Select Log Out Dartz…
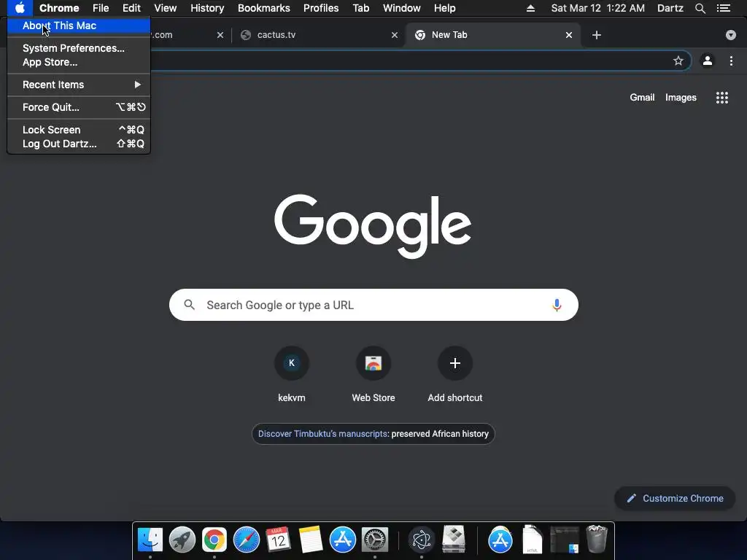The image size is (747, 560). click(79, 144)
